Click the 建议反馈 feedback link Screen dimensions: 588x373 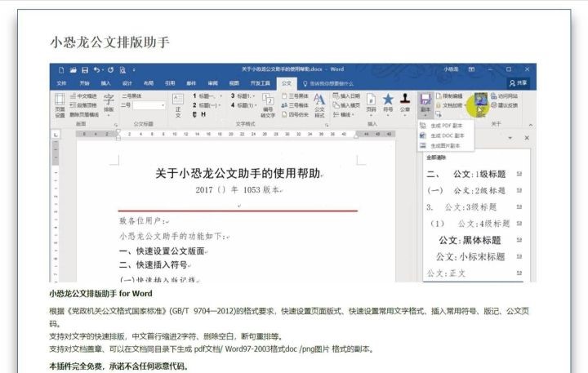point(505,105)
